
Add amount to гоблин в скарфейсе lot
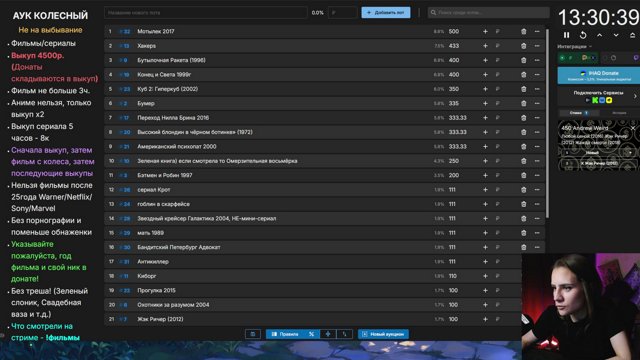point(485,204)
